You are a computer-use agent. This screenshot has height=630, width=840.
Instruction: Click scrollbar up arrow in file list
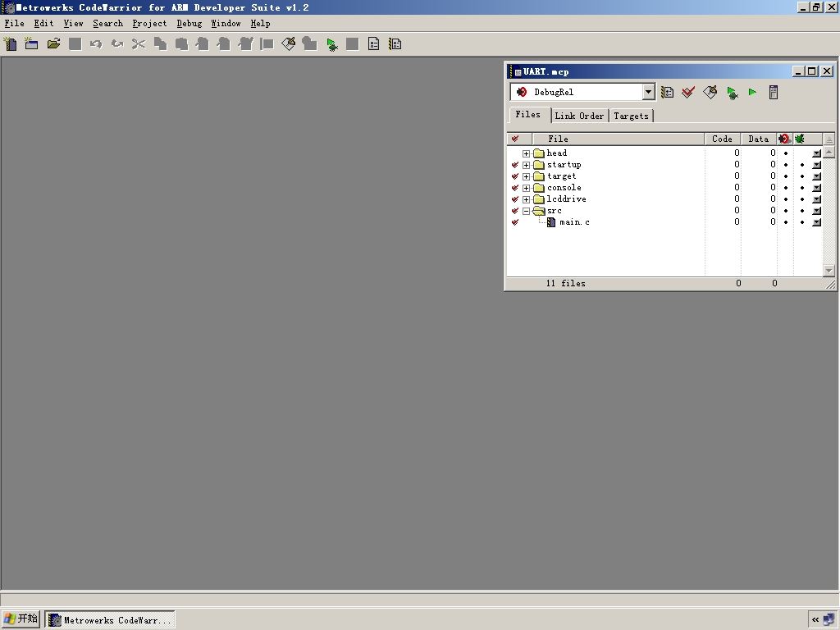pos(829,153)
